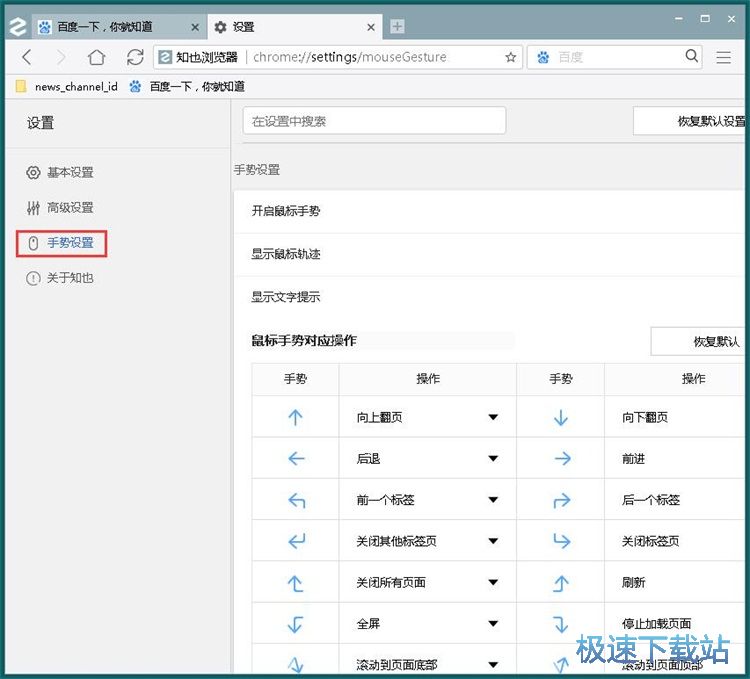This screenshot has height=679, width=750.
Task: Click the 前进 action cell
Action: [x=674, y=459]
